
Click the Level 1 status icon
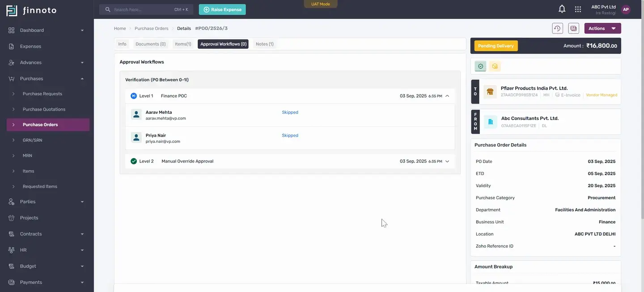(x=134, y=96)
